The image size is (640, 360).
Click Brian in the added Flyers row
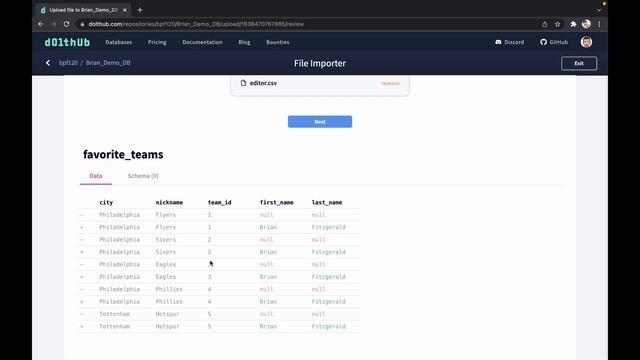coord(268,227)
